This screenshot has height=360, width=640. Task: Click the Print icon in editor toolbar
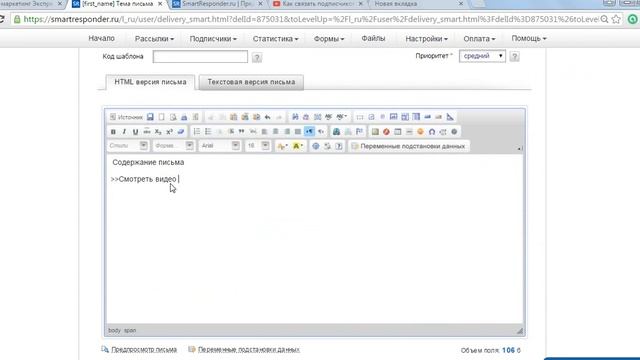point(184,117)
